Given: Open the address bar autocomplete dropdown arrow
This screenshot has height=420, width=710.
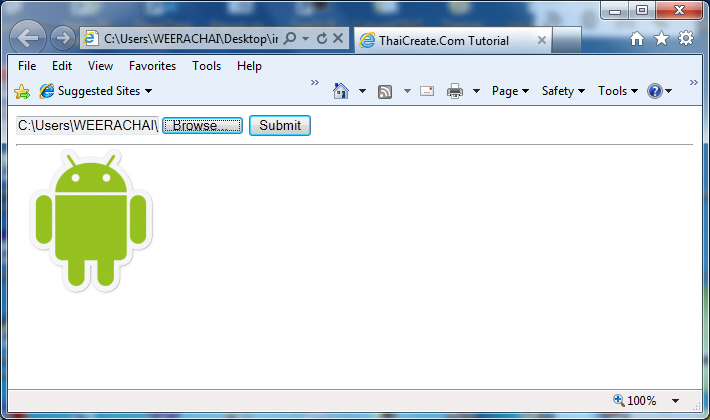Looking at the screenshot, I should 306,38.
